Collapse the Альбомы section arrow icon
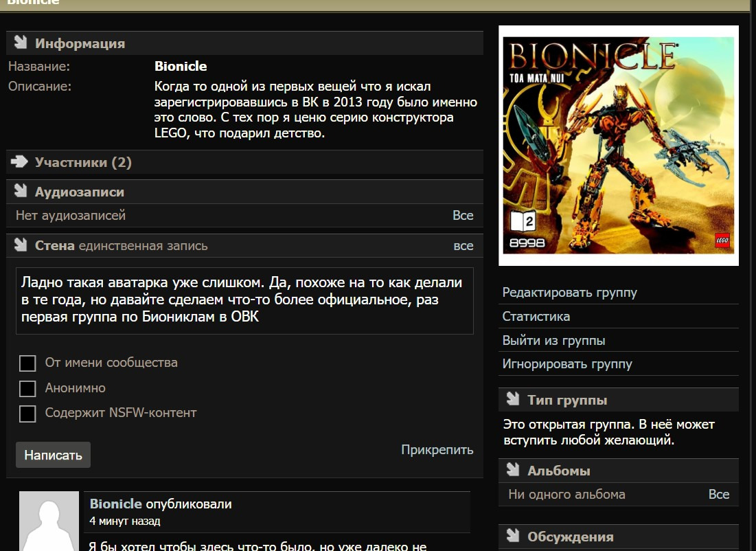The width and height of the screenshot is (756, 551). click(x=513, y=469)
